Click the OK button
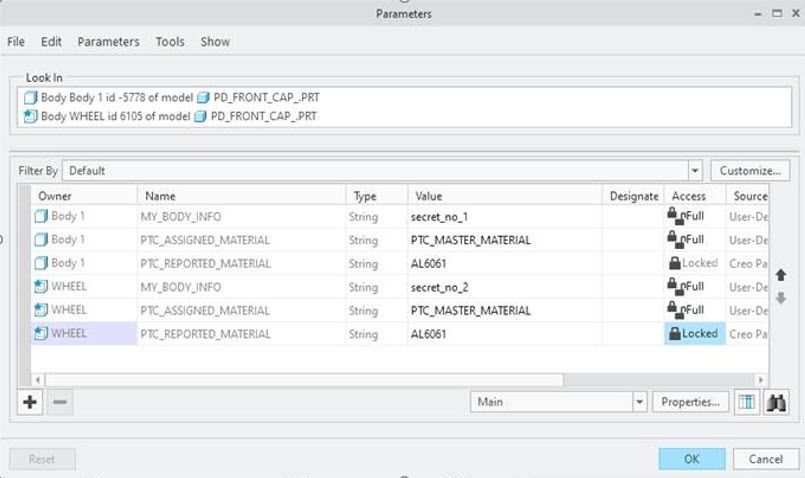The height and width of the screenshot is (478, 805). 692,459
